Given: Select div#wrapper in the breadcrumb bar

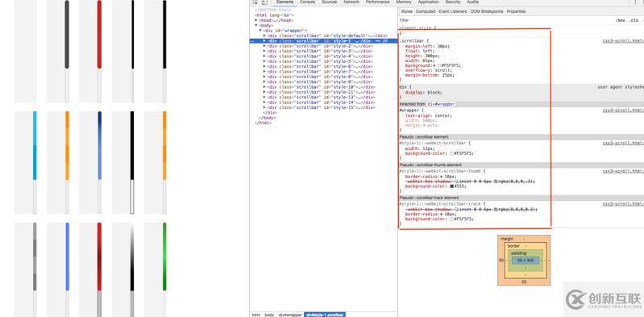Looking at the screenshot, I should pyautogui.click(x=290, y=315).
